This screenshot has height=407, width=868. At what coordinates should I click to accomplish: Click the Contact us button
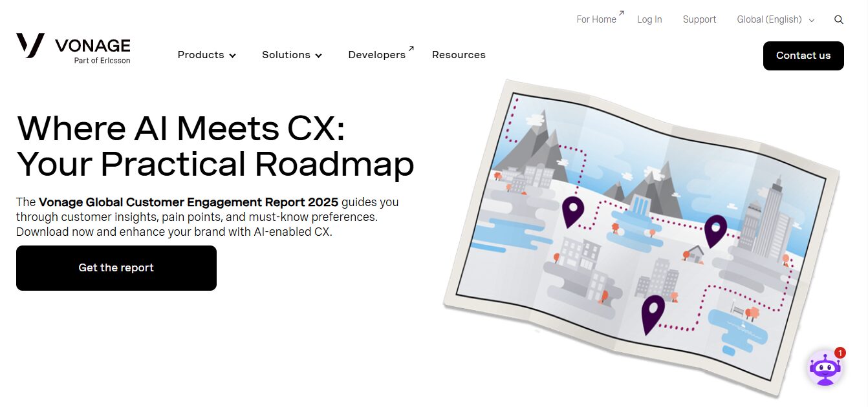click(x=803, y=56)
